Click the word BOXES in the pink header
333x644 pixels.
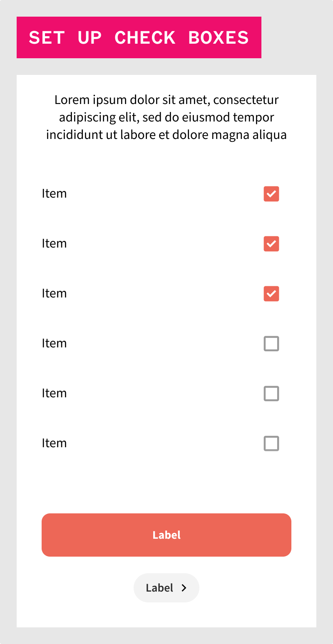(219, 38)
